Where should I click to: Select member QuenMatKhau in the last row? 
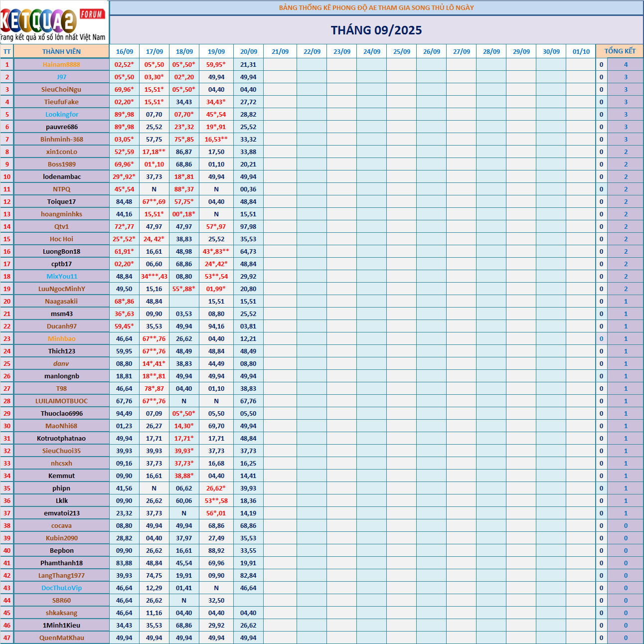pos(61,638)
